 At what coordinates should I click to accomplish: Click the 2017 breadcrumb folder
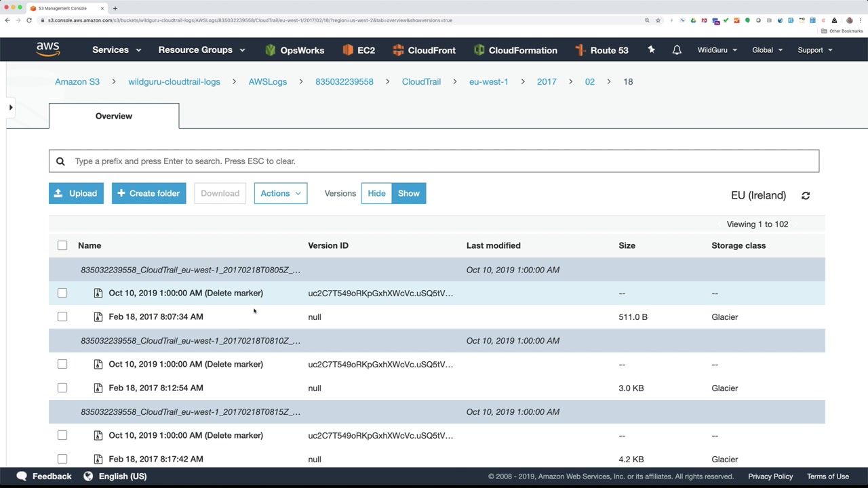[547, 81]
